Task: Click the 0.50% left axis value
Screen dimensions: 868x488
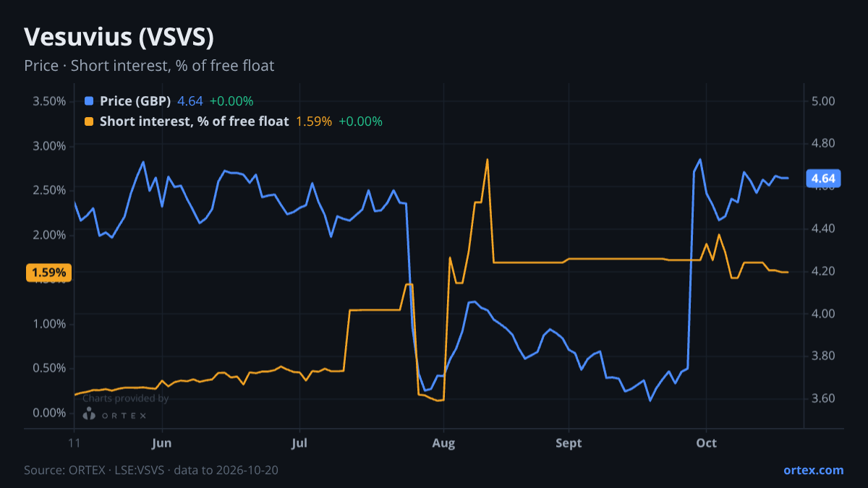Action: pos(49,368)
